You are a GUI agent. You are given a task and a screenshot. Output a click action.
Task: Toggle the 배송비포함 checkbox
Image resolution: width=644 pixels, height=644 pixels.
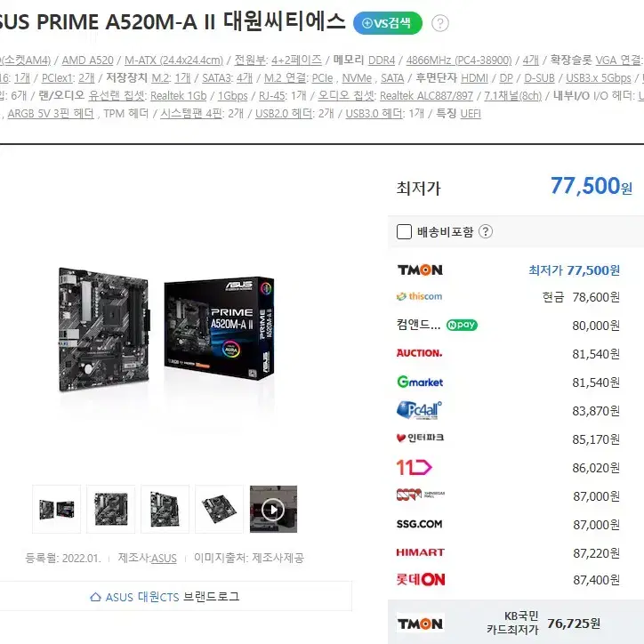point(404,231)
